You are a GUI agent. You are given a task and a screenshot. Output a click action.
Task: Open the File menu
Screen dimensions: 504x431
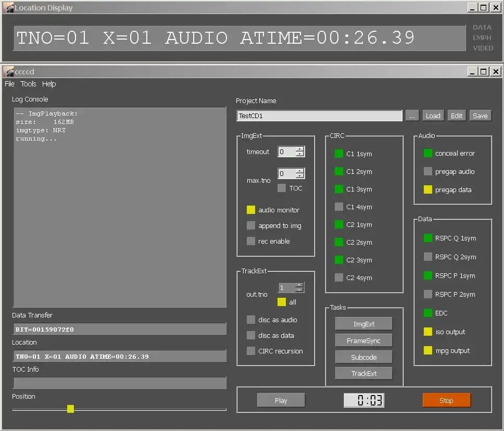coord(9,84)
